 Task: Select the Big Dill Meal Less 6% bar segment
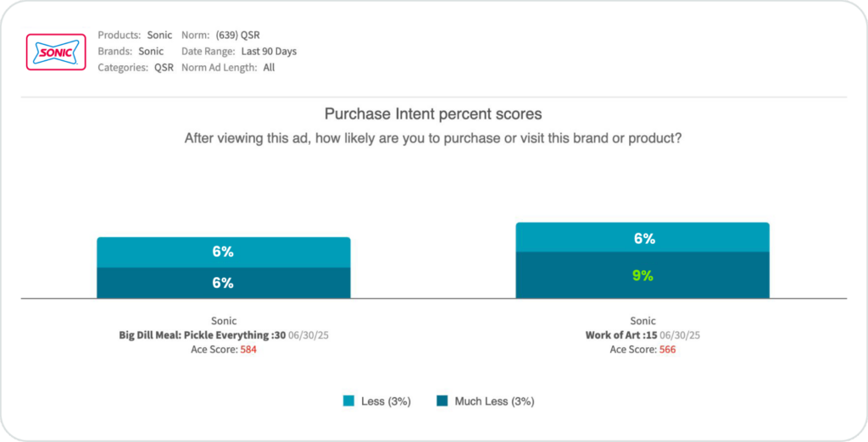pos(224,252)
